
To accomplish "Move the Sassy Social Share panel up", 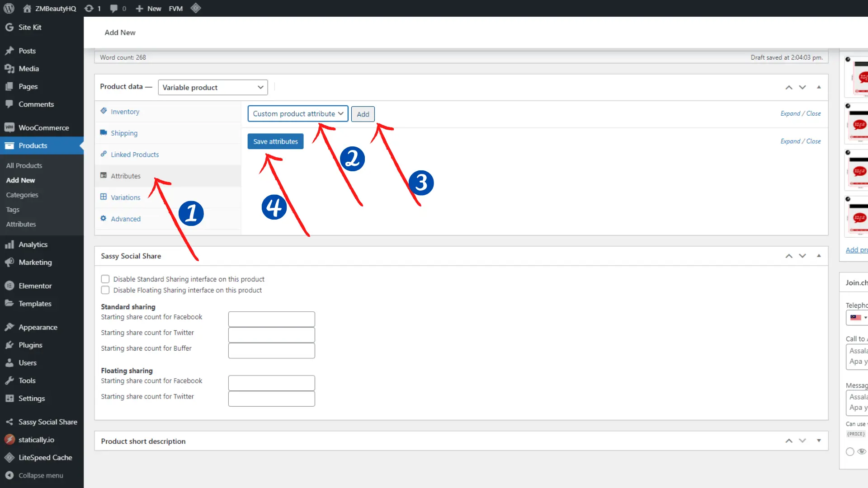I will click(789, 256).
